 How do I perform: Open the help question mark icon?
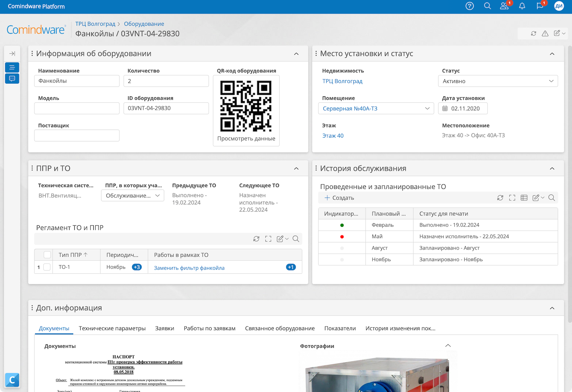coord(470,6)
